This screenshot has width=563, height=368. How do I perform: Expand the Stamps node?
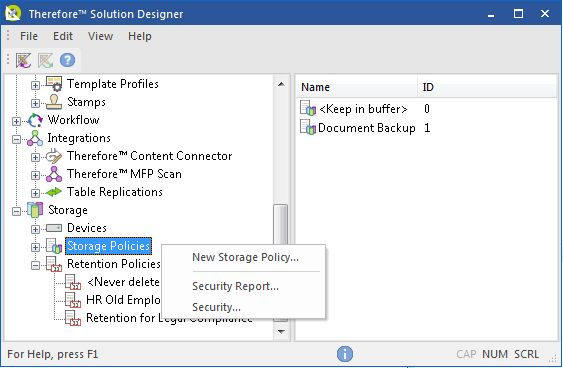pyautogui.click(x=35, y=103)
